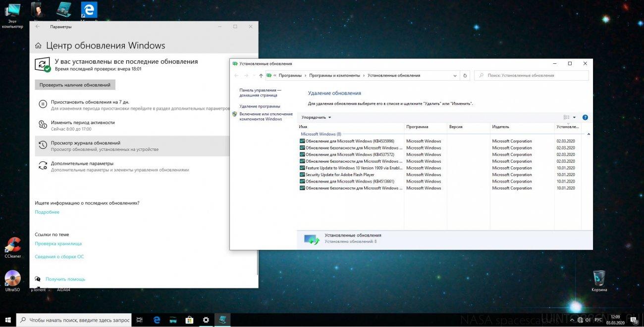644x327 pixels.
Task: Open 'Изменить период активности' option
Action: (132, 125)
